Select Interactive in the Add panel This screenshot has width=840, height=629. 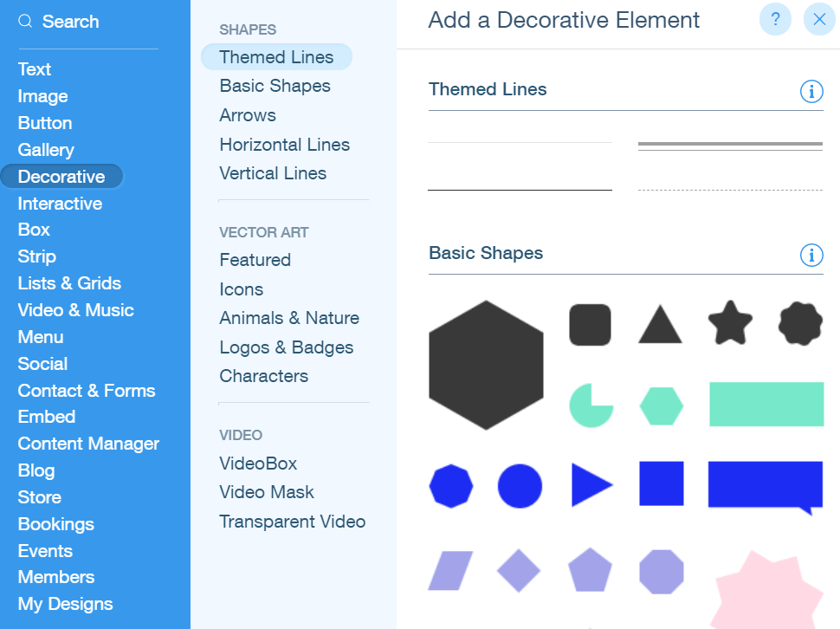coord(60,204)
